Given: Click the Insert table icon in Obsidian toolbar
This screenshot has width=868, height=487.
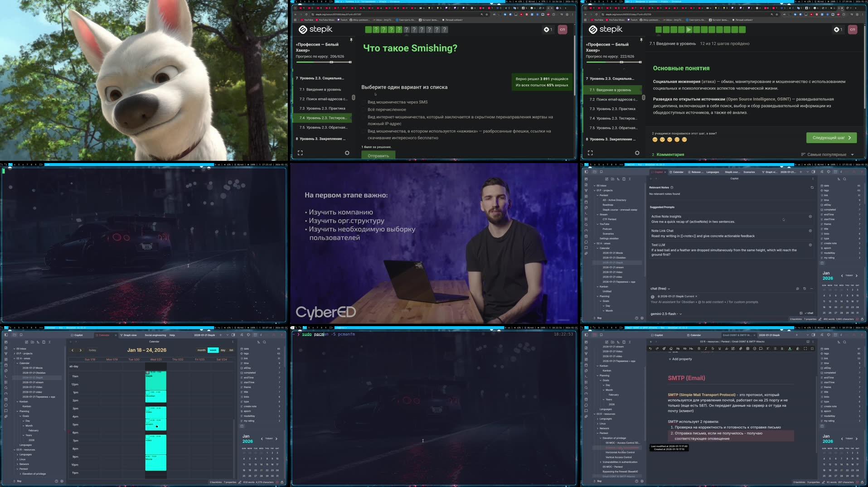Looking at the screenshot, I should coord(748,349).
